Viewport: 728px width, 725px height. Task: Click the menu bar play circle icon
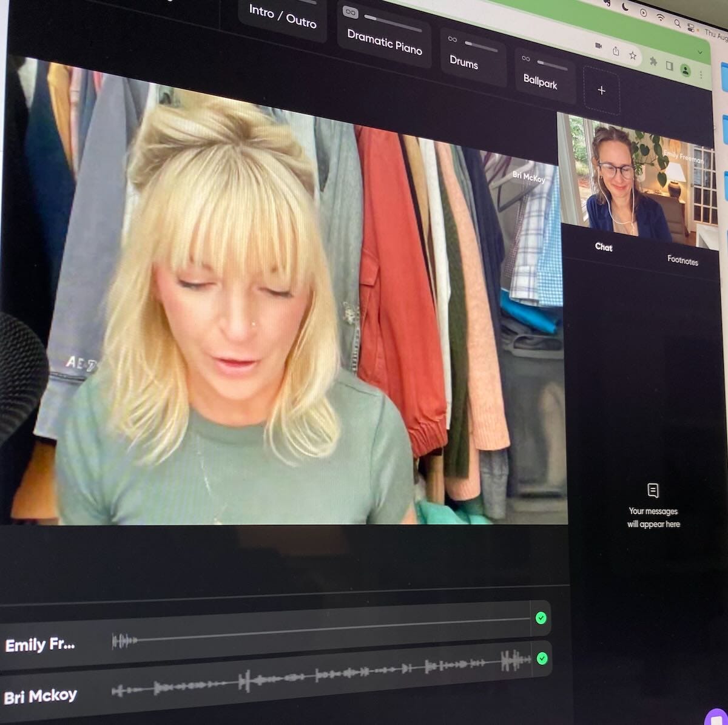tap(642, 12)
